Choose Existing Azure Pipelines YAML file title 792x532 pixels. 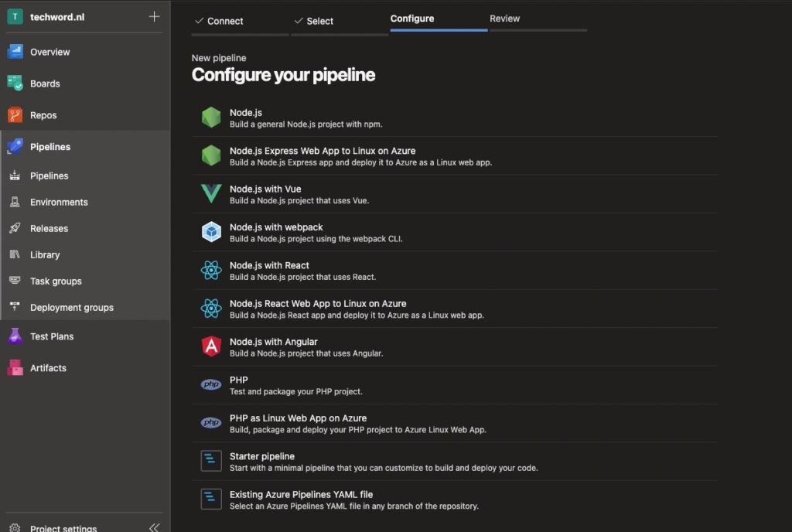(x=301, y=495)
